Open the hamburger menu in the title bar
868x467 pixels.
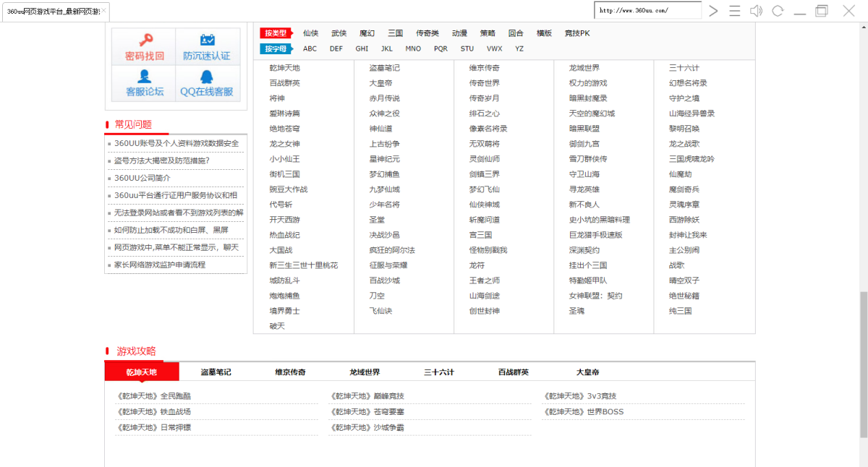[x=734, y=11]
